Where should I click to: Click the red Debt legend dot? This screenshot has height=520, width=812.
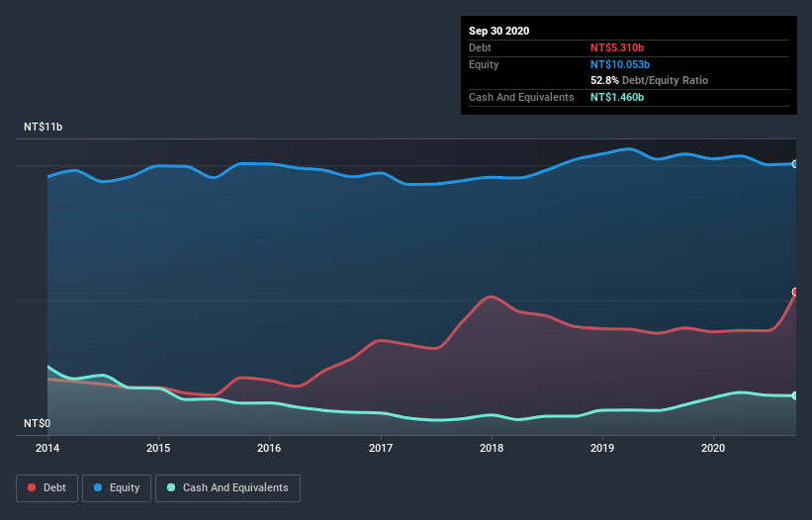[32, 487]
